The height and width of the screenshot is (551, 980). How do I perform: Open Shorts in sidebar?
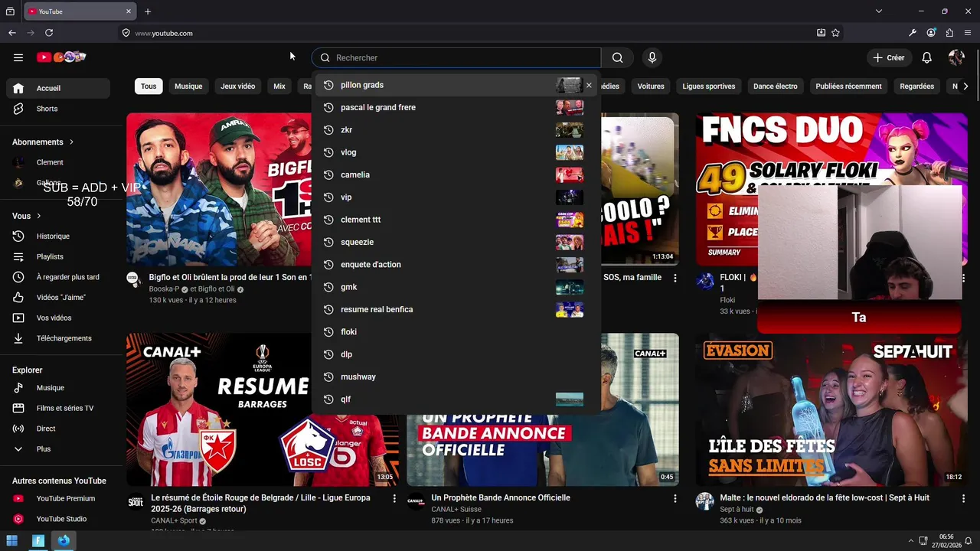click(x=58, y=109)
